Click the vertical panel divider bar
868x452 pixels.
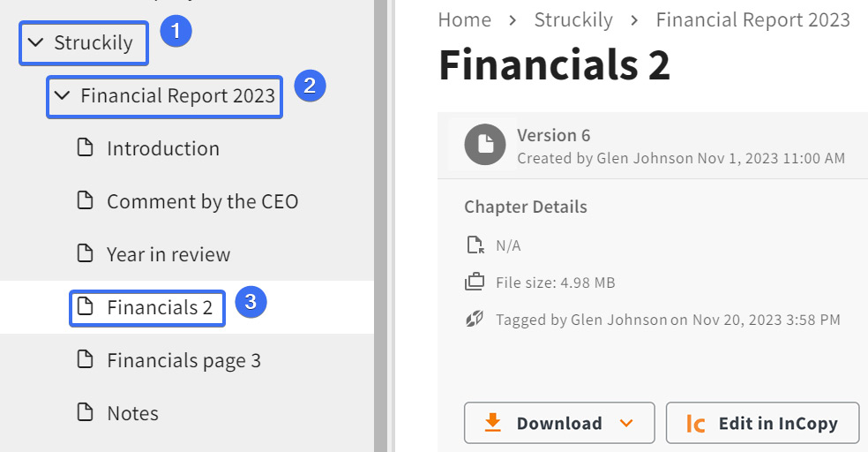[x=381, y=226]
